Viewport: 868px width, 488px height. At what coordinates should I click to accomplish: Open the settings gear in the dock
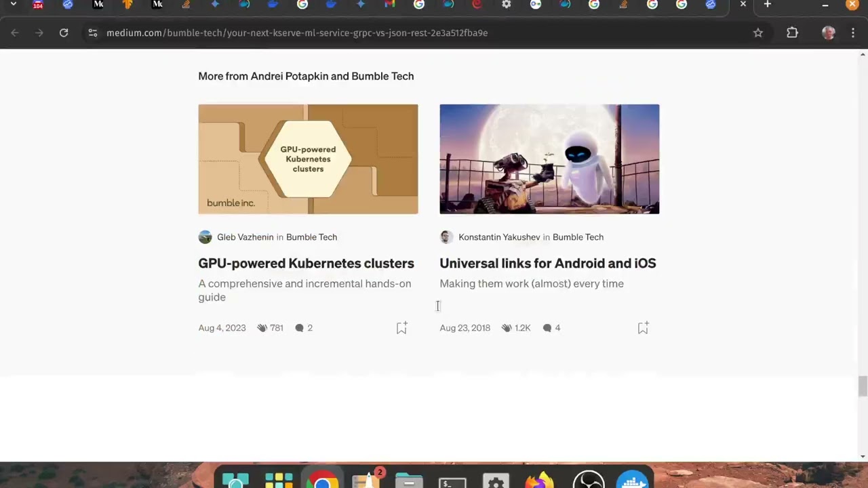(x=496, y=481)
